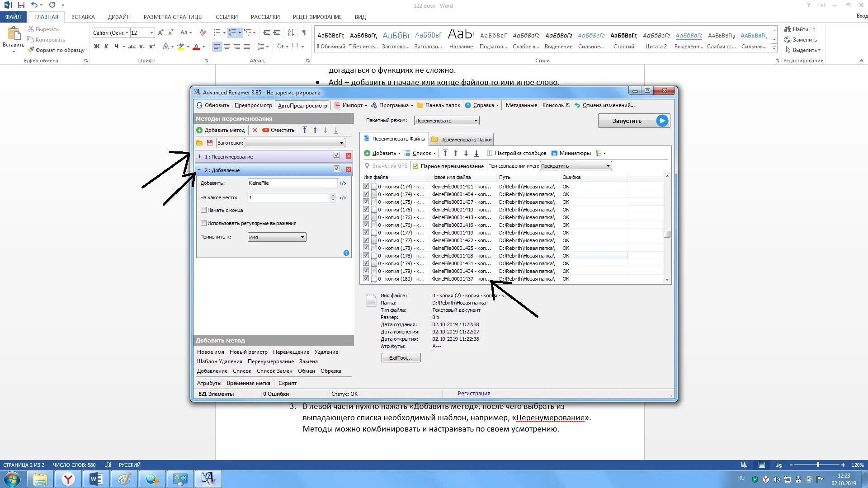The height and width of the screenshot is (488, 868).
Task: Clear all formatting in Word
Action: pyautogui.click(x=203, y=33)
